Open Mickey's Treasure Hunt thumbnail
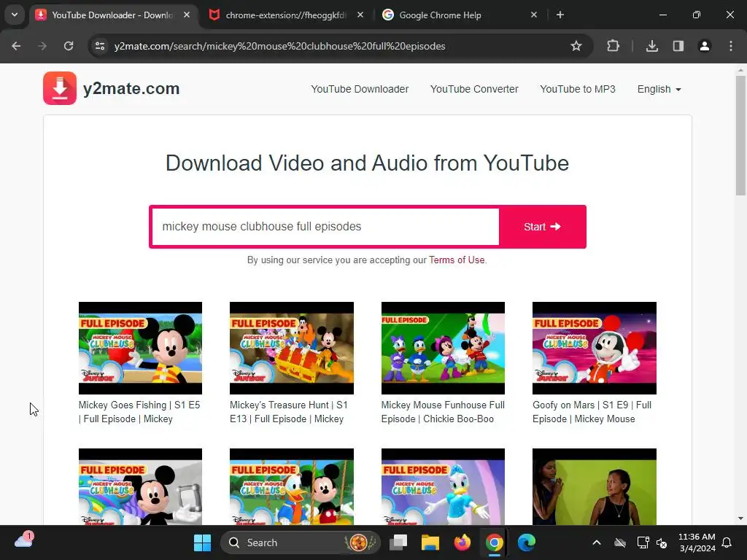This screenshot has width=747, height=560. 292,348
